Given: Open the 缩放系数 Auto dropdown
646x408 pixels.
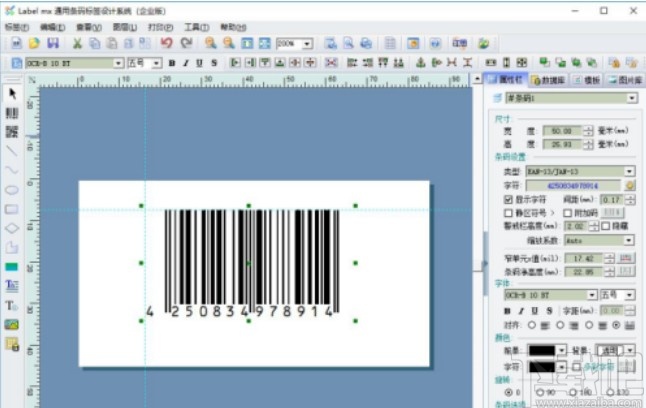Looking at the screenshot, I should [x=628, y=240].
